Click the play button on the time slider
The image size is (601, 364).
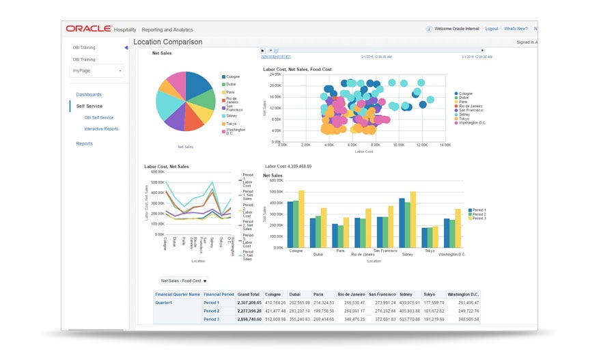click(x=262, y=51)
